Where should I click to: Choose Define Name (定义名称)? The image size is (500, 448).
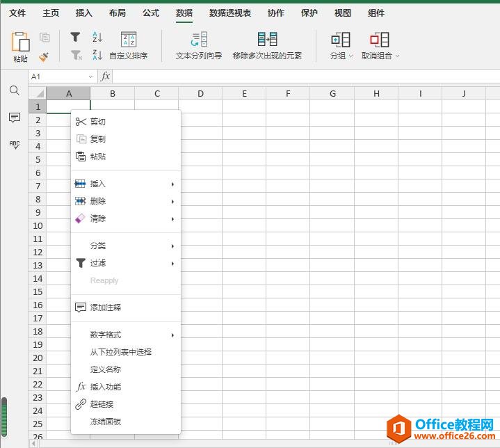[x=126, y=370]
